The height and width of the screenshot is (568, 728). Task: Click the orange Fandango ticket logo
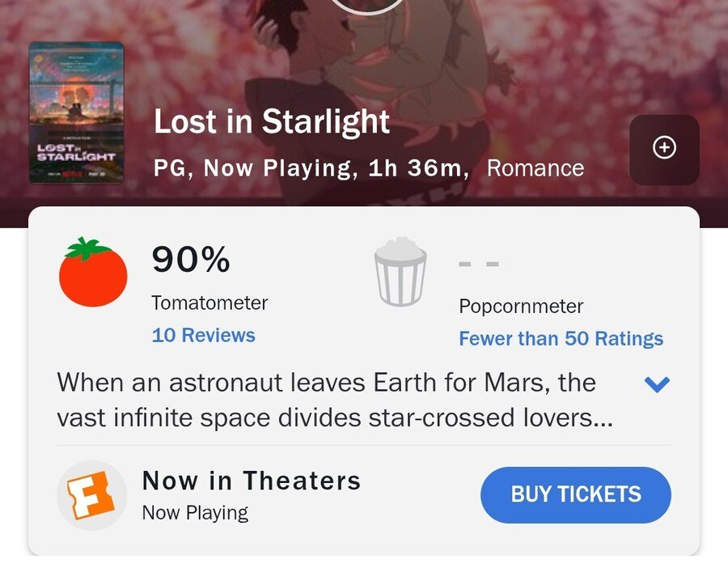(x=91, y=495)
